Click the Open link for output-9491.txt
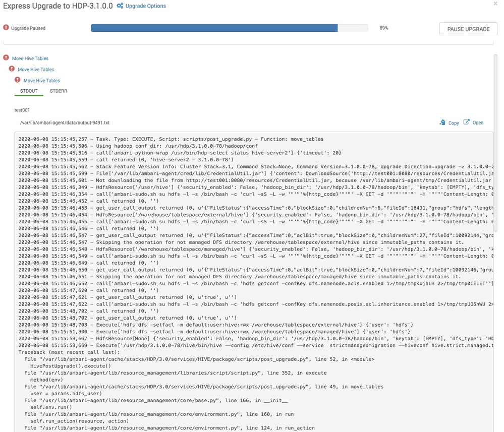504x432 pixels. [x=478, y=122]
